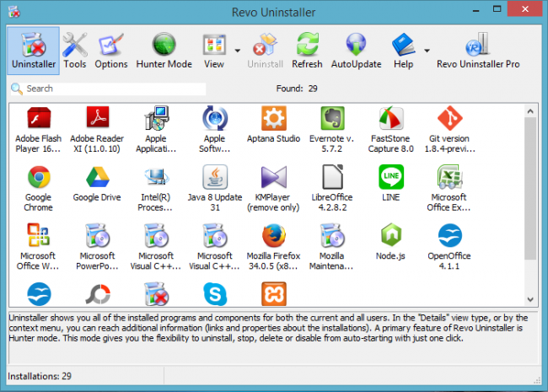Click the AutoUpdate toolbar button

(x=356, y=51)
